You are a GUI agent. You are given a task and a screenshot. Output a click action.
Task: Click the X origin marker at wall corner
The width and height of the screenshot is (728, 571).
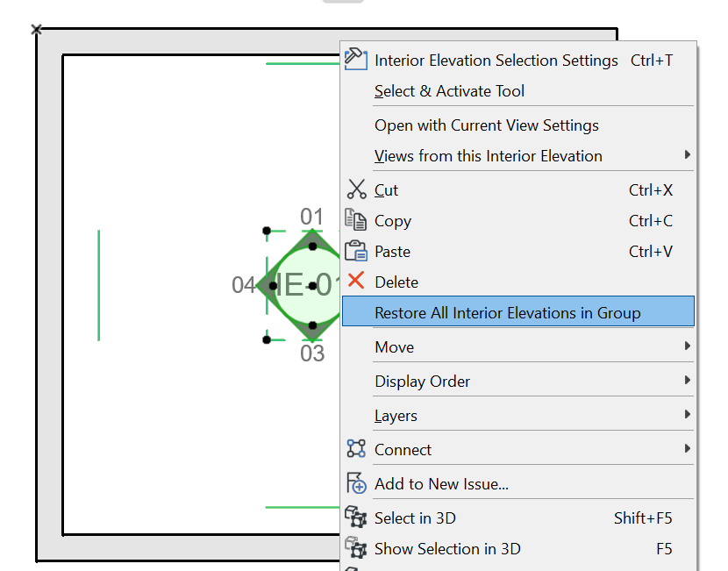36,30
